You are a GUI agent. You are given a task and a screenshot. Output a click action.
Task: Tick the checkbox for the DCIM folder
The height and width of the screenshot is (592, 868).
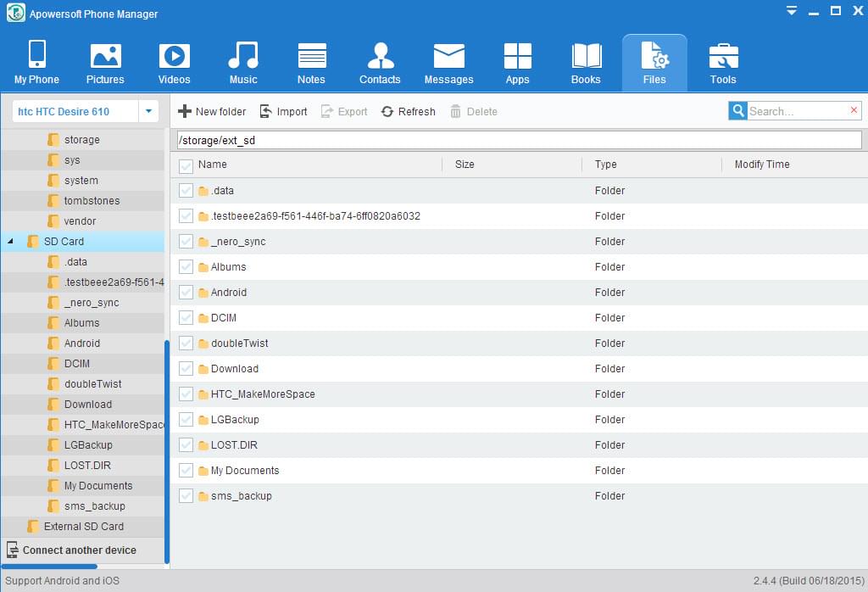(x=186, y=318)
